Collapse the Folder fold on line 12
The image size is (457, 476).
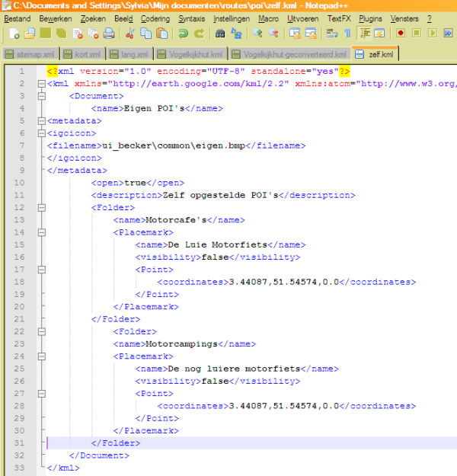click(42, 208)
